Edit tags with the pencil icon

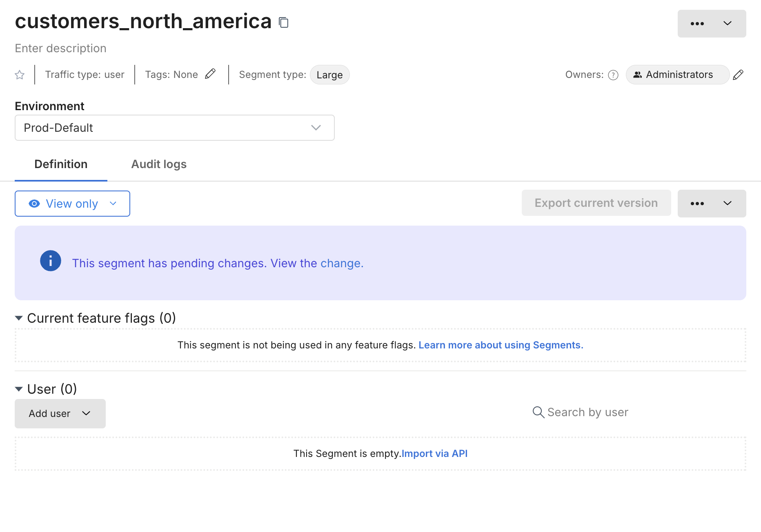pyautogui.click(x=210, y=74)
